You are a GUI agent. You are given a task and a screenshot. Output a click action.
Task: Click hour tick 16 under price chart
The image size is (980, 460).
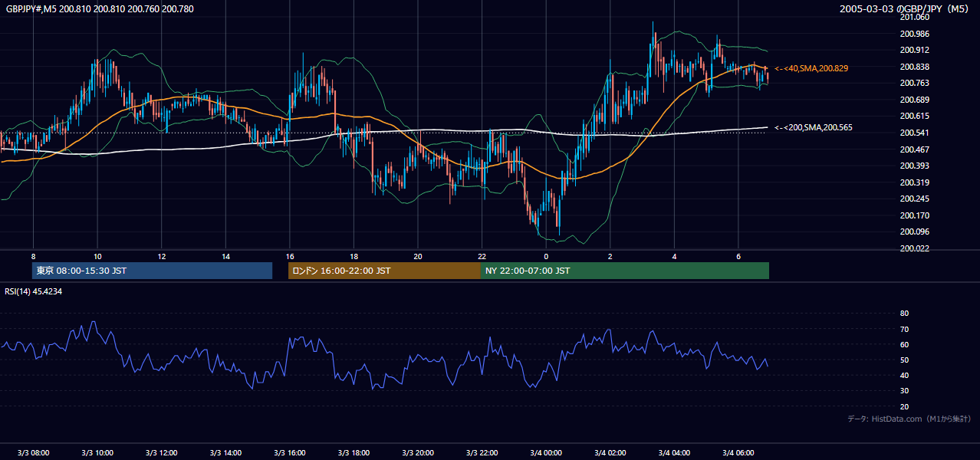click(289, 256)
